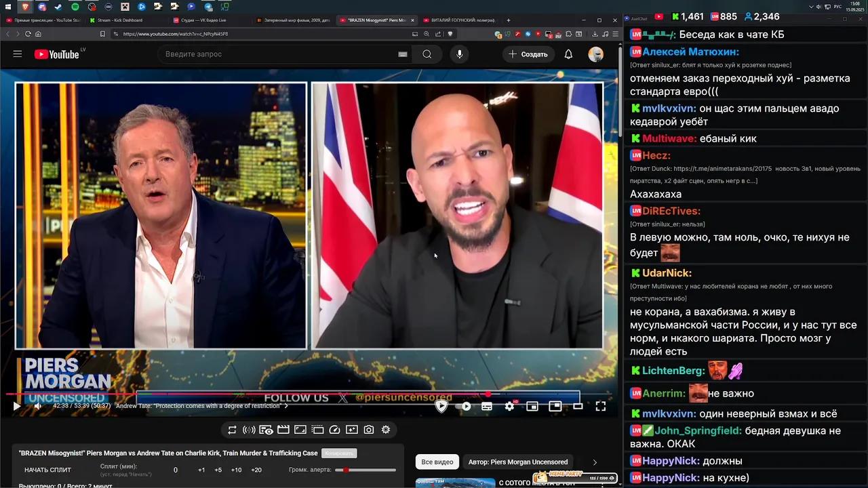Open playback speed gauge icon
The width and height of the screenshot is (868, 488).
click(334, 430)
